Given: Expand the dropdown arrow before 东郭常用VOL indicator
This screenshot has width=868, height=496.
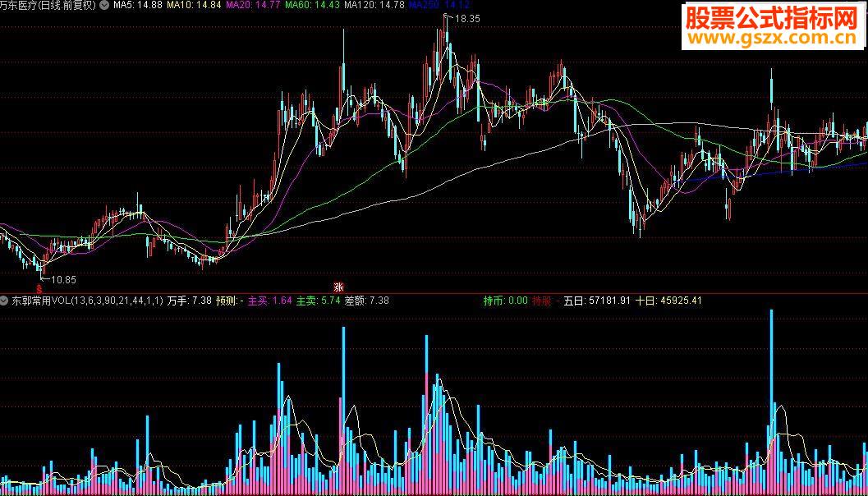Looking at the screenshot, I should coord(5,301).
